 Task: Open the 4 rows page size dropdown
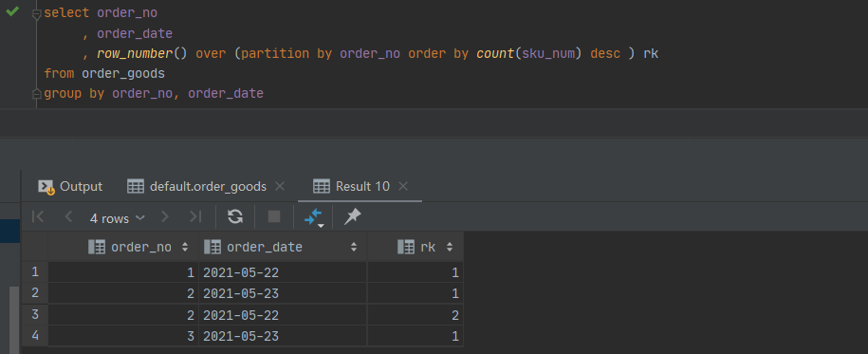[117, 218]
